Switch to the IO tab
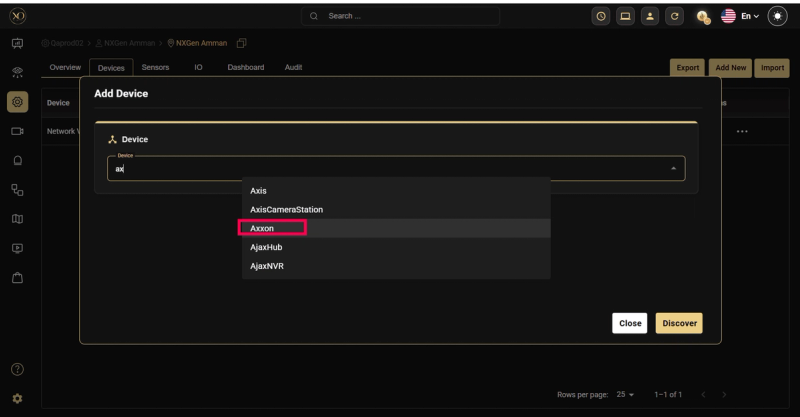Screen dimensions: 800x417 click(x=198, y=67)
